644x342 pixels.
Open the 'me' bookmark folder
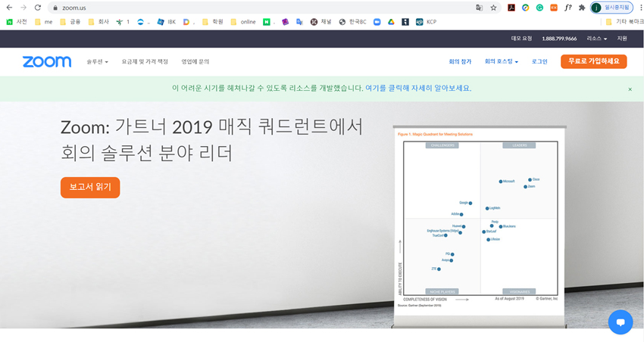coord(44,22)
